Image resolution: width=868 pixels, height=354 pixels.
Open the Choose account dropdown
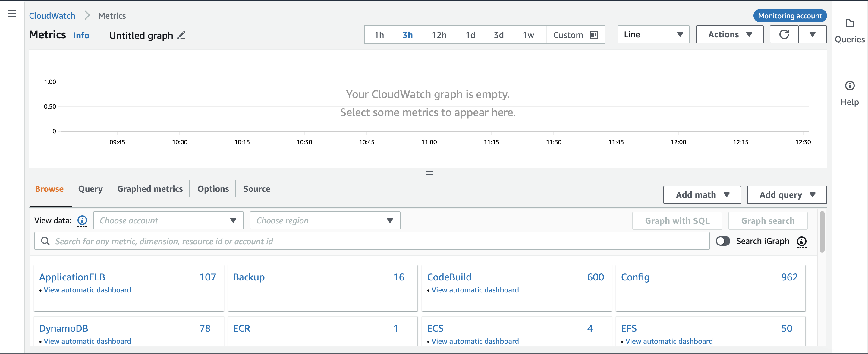tap(168, 220)
